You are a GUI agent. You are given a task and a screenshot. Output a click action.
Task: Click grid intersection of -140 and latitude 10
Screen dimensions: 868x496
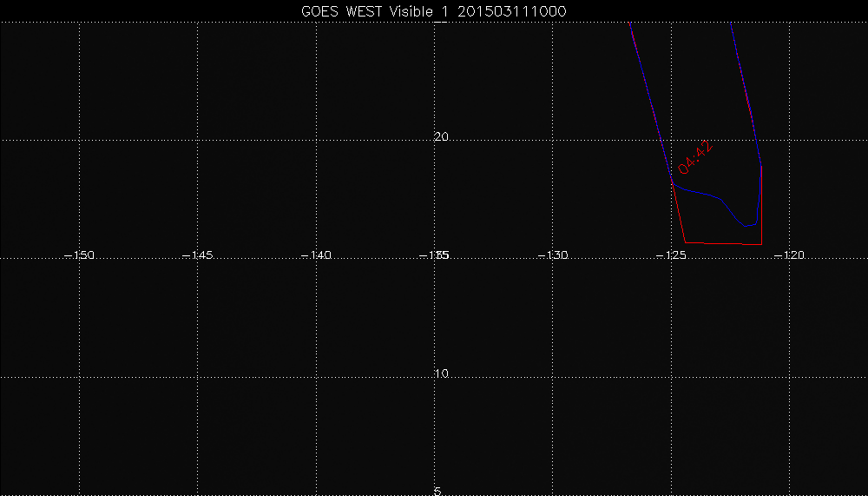(x=317, y=377)
